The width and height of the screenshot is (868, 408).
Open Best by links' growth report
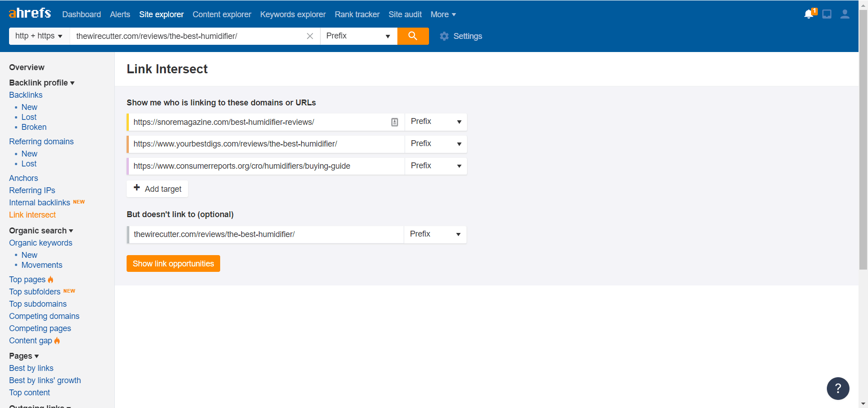45,380
